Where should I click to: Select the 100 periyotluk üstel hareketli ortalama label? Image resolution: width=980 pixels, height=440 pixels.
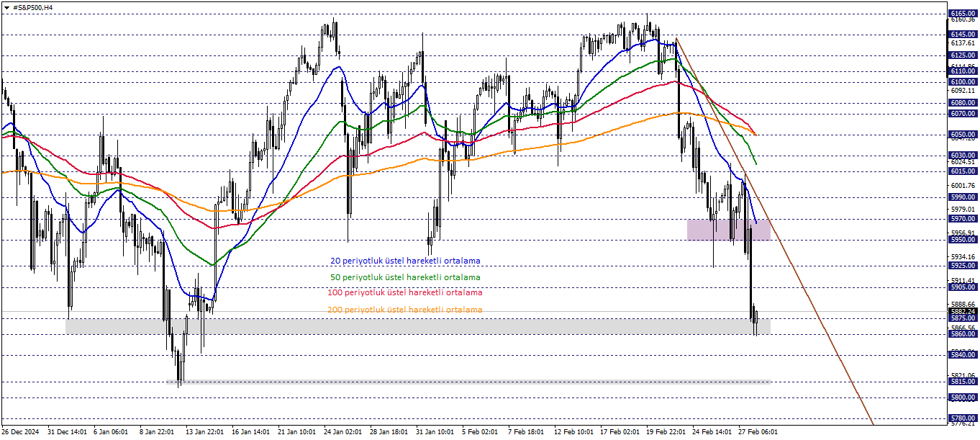[405, 292]
